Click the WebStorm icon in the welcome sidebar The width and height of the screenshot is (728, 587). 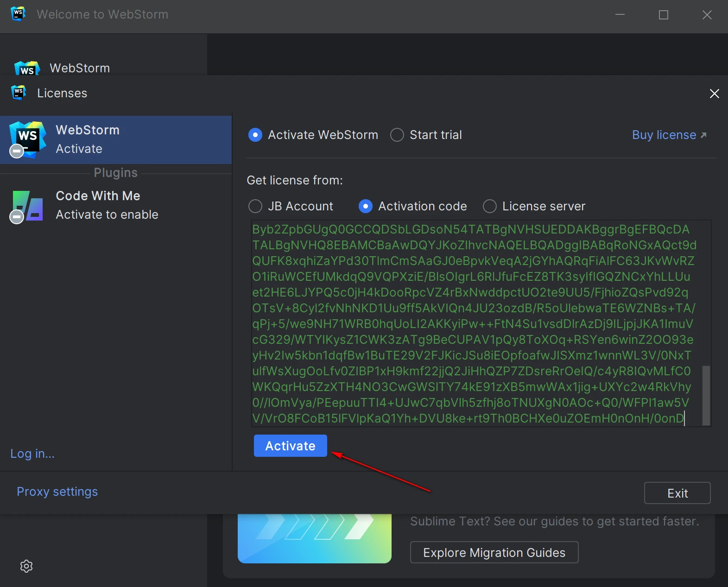coord(27,68)
